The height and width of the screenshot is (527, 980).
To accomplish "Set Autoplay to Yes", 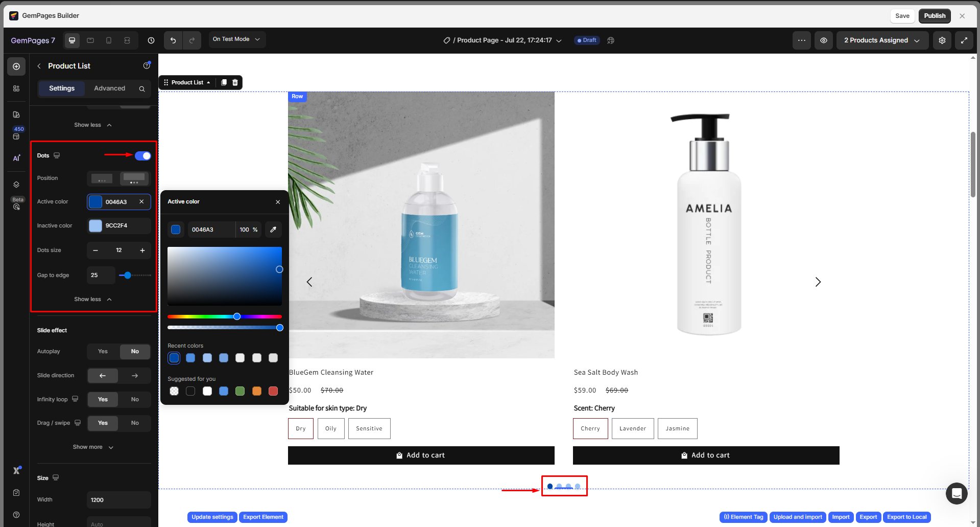I will click(103, 352).
